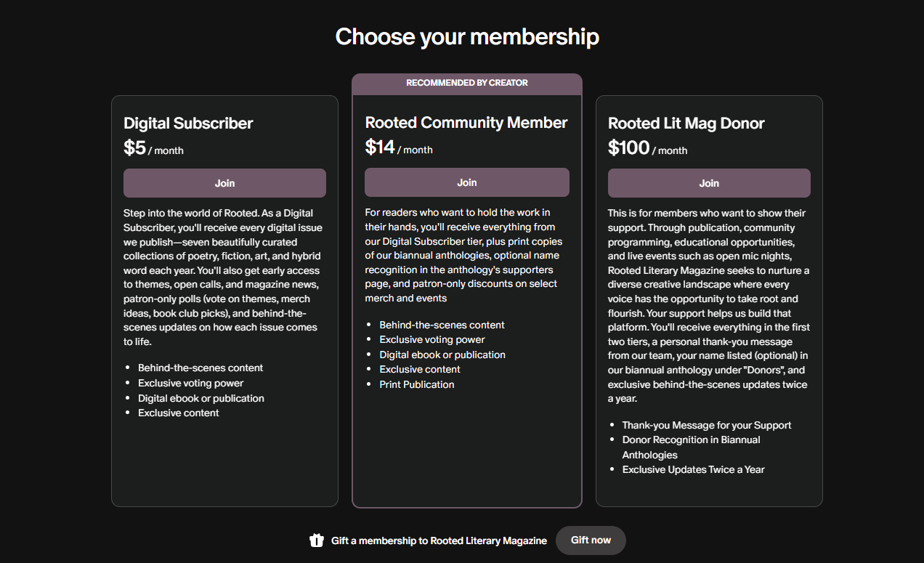This screenshot has height=563, width=924.
Task: Click the Recommended by Creator banner
Action: [x=466, y=83]
